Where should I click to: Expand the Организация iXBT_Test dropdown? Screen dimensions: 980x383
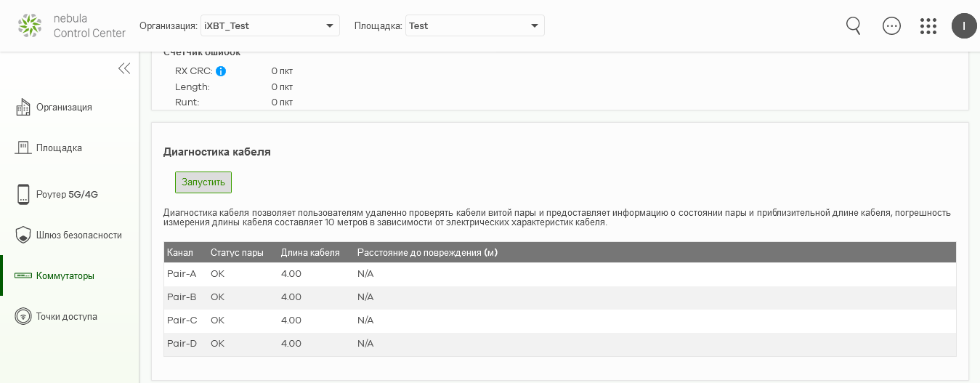tap(270, 25)
